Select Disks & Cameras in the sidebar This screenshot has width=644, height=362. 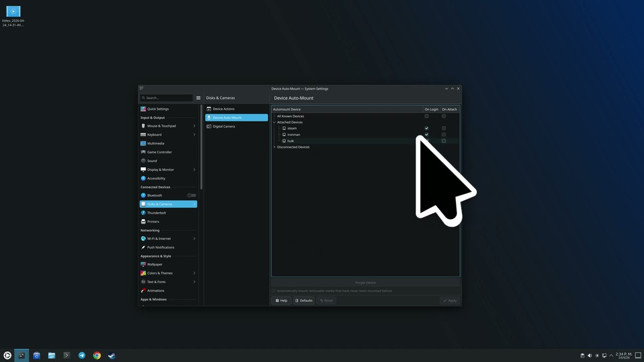[168, 204]
